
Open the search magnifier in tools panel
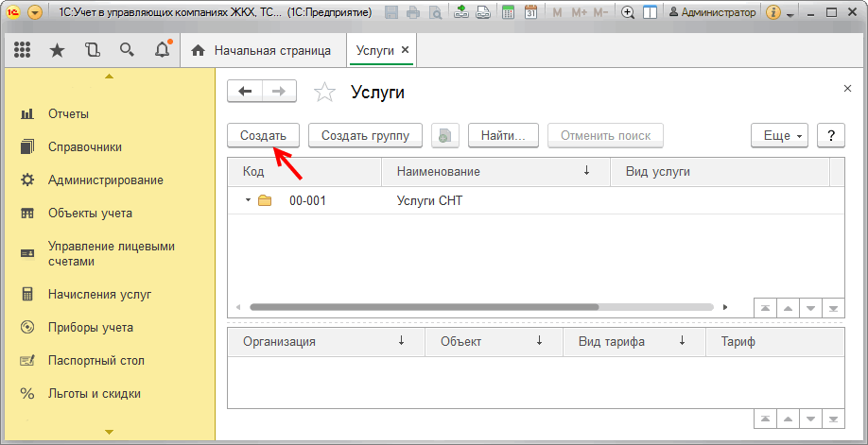[127, 51]
